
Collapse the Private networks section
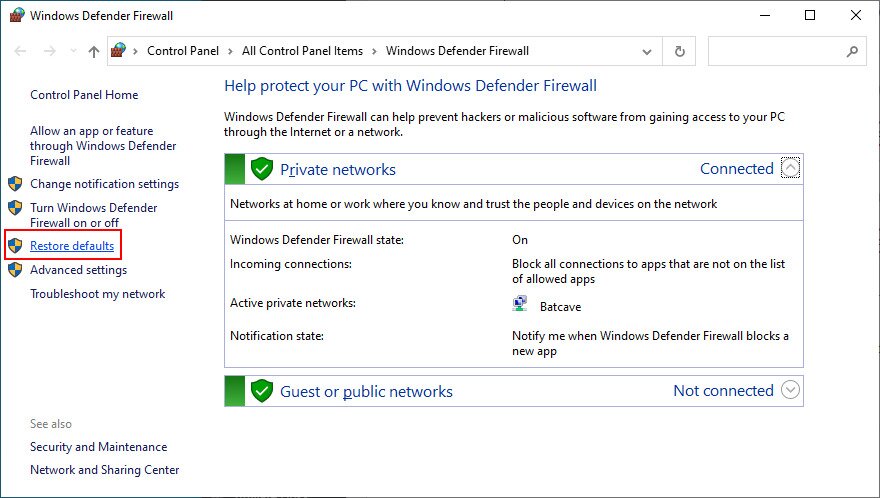[790, 168]
